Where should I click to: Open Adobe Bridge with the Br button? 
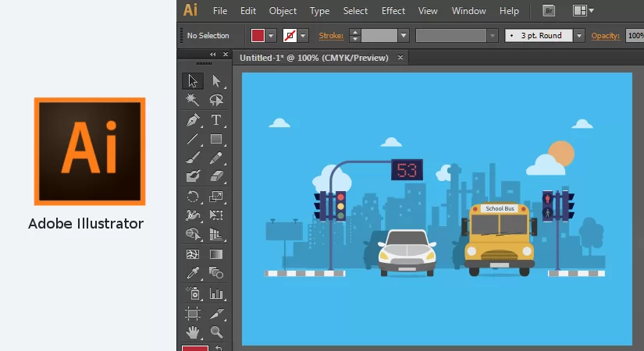(x=549, y=11)
